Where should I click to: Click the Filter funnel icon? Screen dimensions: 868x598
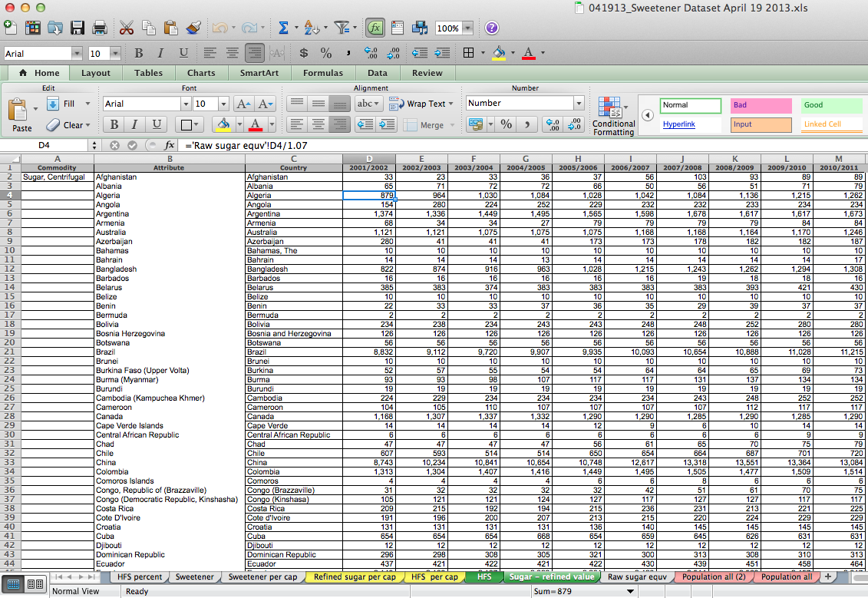342,27
